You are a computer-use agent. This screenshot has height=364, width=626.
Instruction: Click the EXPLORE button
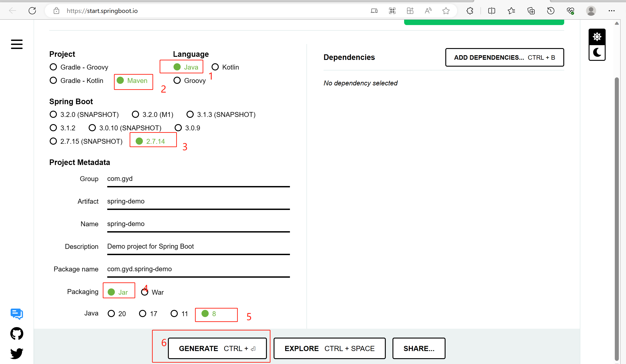click(329, 348)
